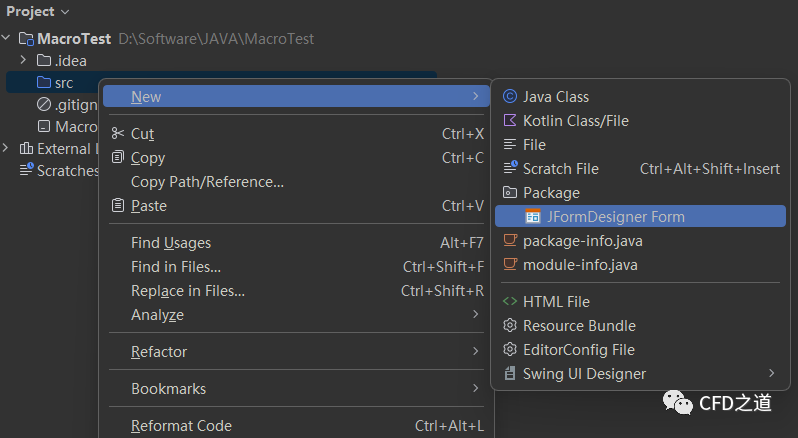Choose Reformat Code option
The height and width of the screenshot is (438, 798).
[x=181, y=426]
